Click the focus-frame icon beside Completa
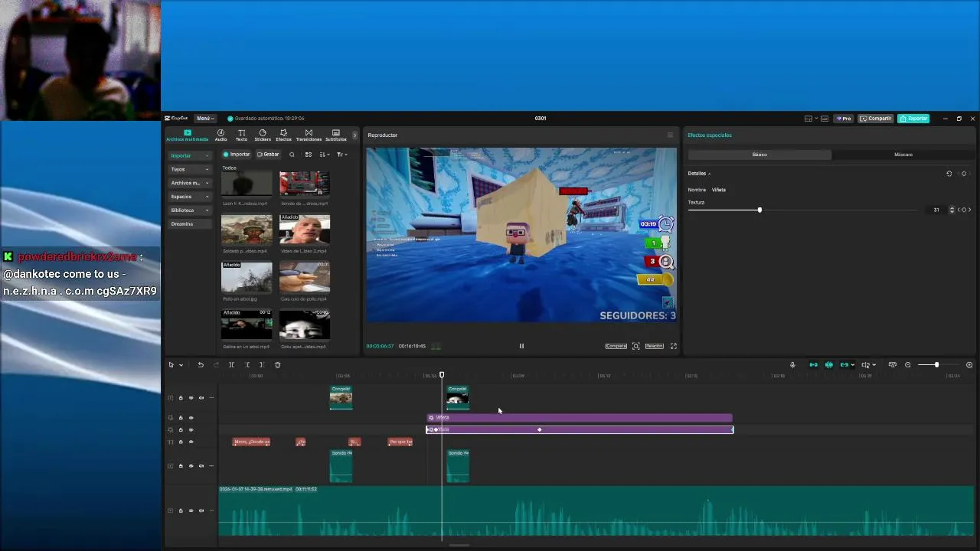Image resolution: width=980 pixels, height=551 pixels. (x=635, y=346)
